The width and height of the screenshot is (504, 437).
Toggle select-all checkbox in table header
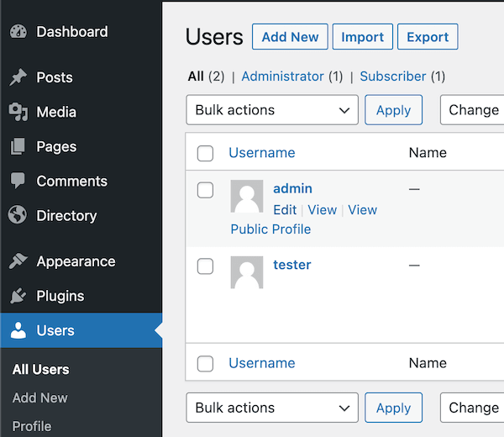[x=205, y=153]
